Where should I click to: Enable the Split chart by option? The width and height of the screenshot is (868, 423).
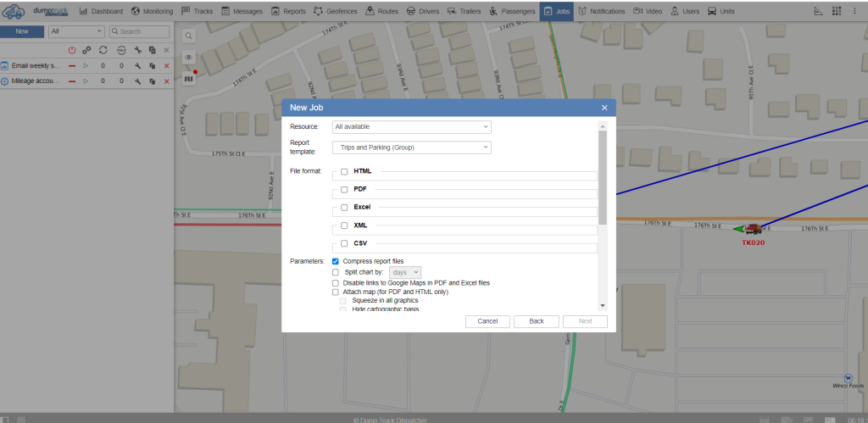tap(336, 272)
